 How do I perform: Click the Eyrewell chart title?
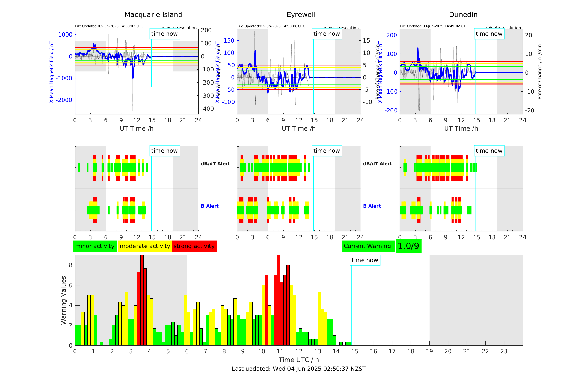click(301, 15)
